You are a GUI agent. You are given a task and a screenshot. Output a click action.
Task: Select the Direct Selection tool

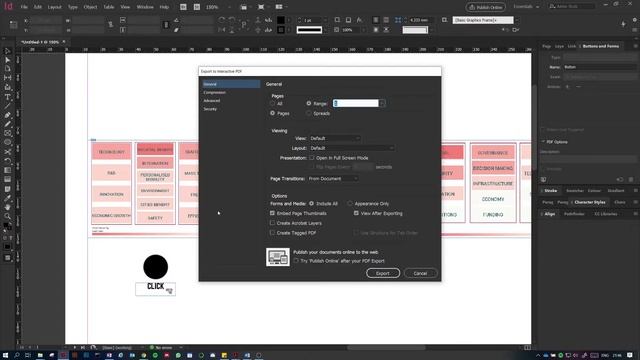point(7,60)
